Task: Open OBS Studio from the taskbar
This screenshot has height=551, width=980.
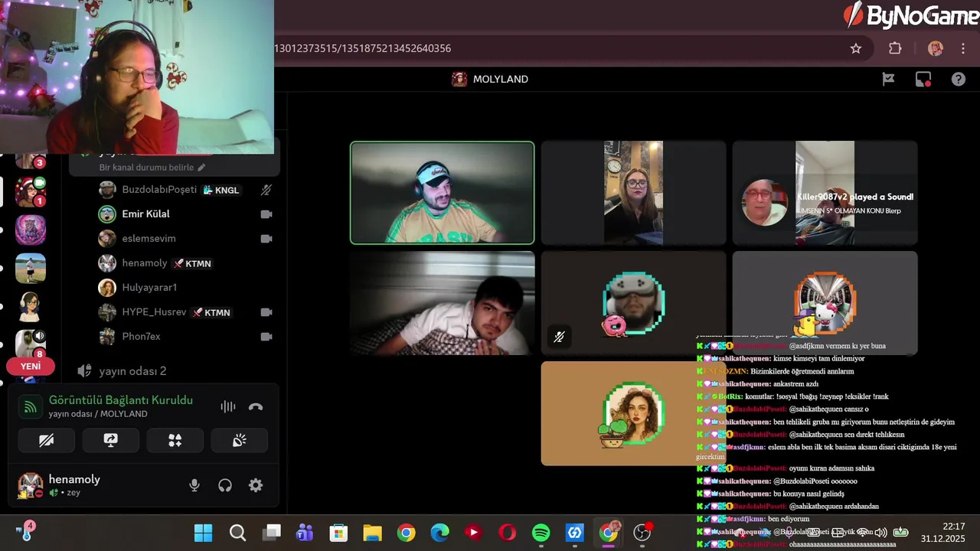Action: pos(642,533)
